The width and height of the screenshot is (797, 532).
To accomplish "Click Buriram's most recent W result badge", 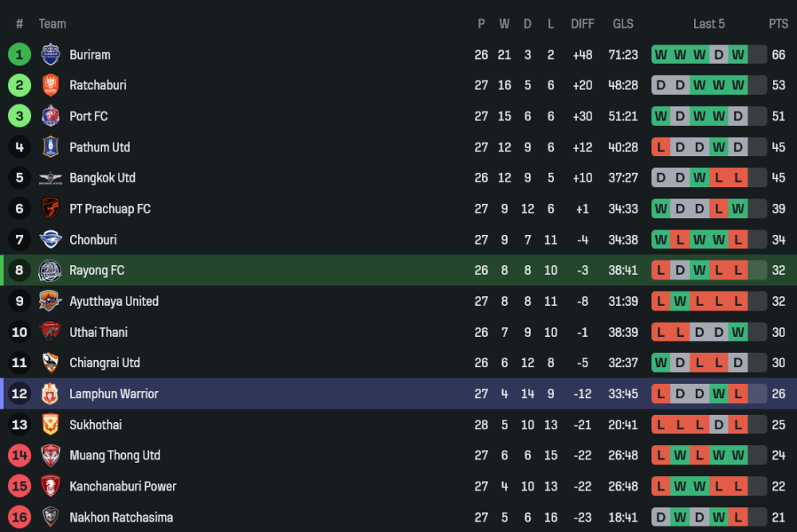I will click(x=738, y=55).
